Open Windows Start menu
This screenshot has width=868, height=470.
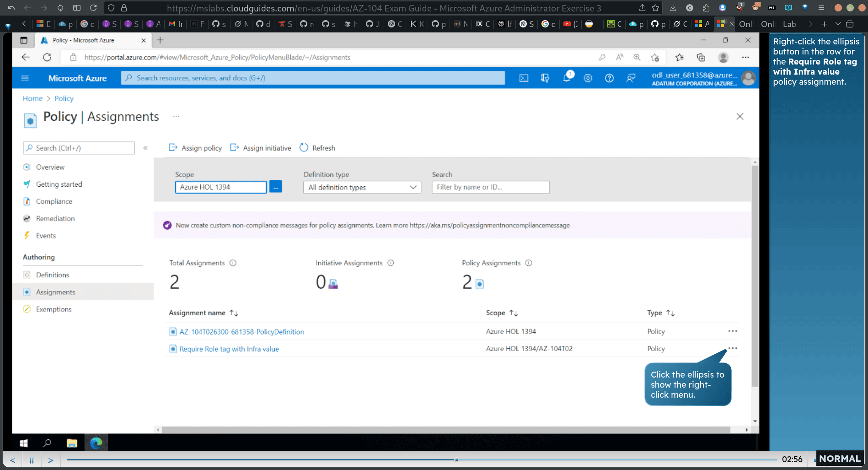(x=24, y=443)
